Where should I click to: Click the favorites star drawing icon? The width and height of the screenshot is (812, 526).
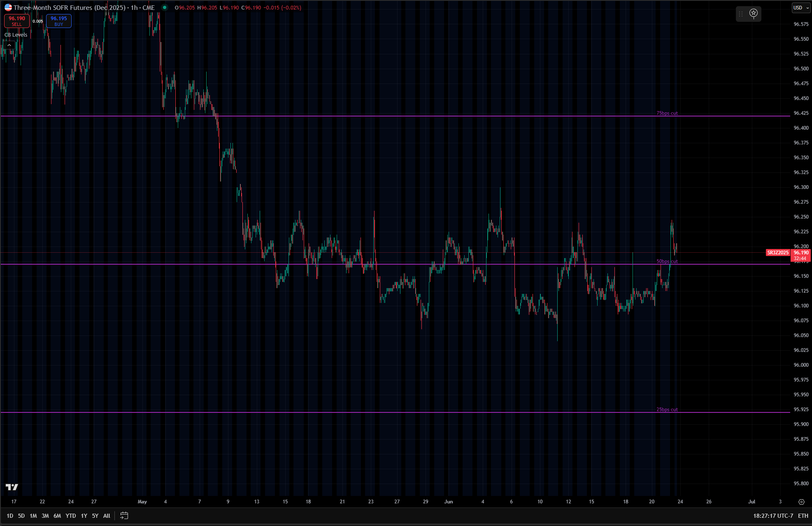(754, 14)
